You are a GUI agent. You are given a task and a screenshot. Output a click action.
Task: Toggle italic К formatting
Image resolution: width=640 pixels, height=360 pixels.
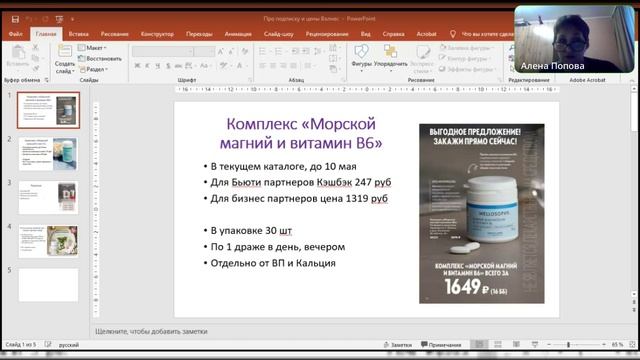[x=147, y=66]
